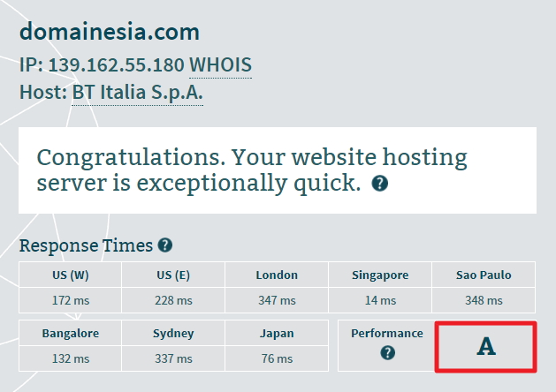
Task: Click the Sydney column header
Action: pos(173,333)
